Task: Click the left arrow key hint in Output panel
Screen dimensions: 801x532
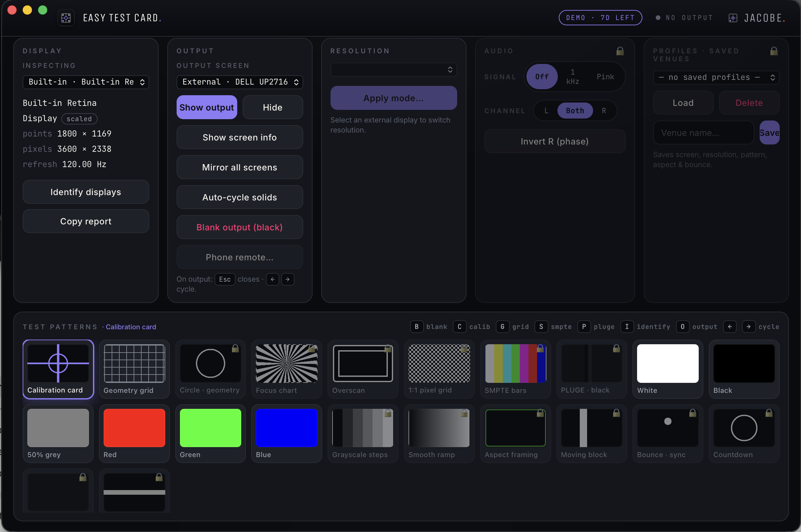Action: (x=272, y=279)
